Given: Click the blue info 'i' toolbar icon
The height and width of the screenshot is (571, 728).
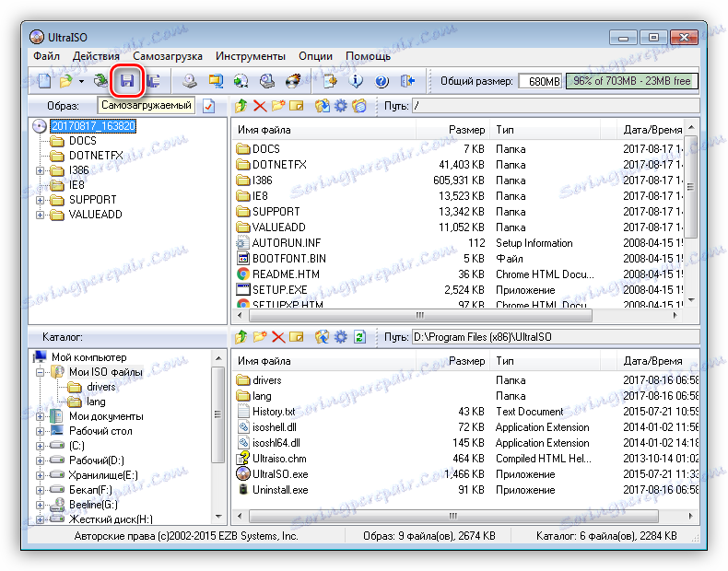Looking at the screenshot, I should [x=356, y=81].
